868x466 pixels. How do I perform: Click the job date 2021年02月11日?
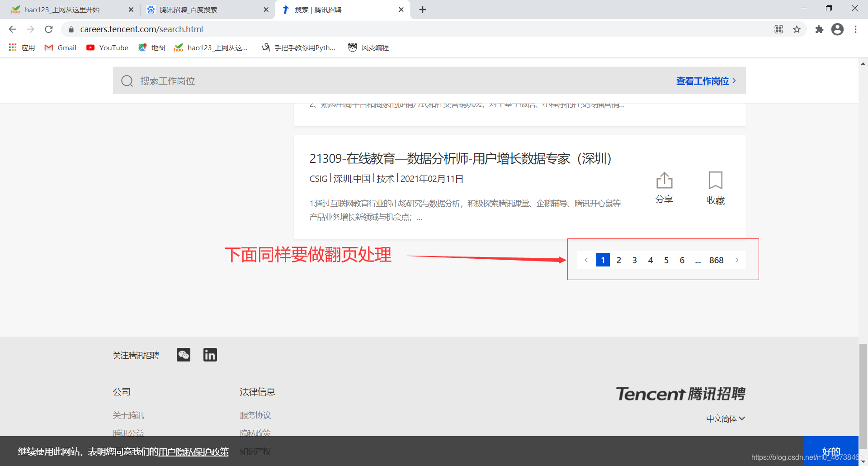tap(432, 179)
